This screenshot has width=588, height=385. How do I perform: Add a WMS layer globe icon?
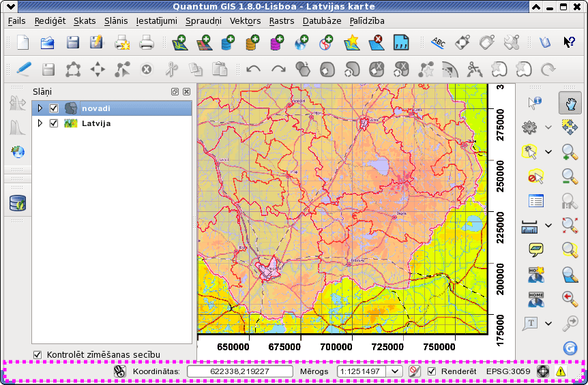[x=302, y=42]
